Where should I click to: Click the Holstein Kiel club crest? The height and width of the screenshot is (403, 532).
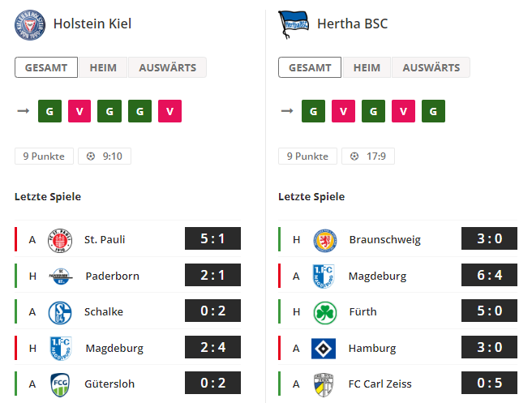pos(30,25)
